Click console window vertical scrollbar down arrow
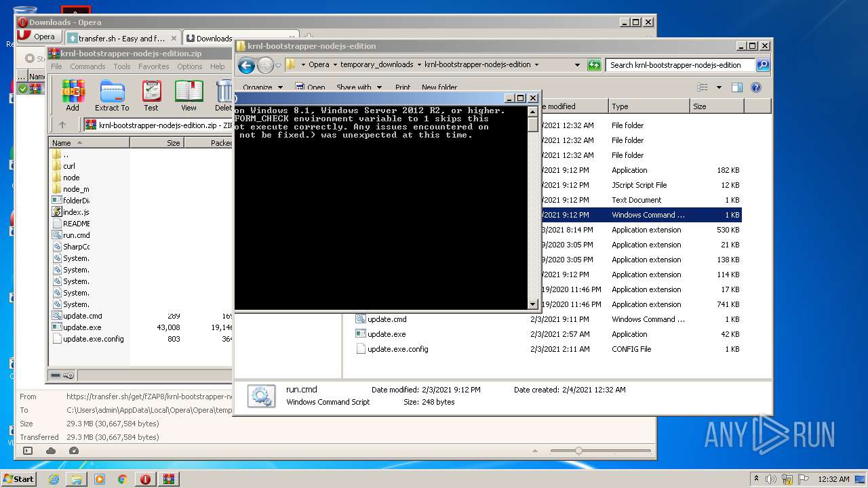 tap(533, 304)
